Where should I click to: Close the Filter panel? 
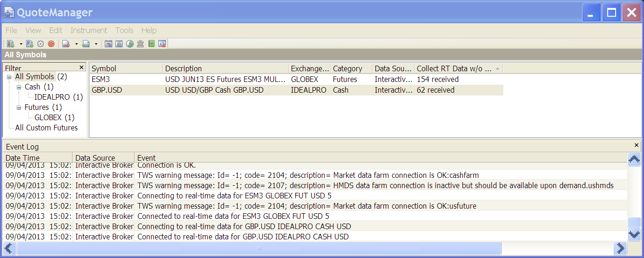pos(81,67)
